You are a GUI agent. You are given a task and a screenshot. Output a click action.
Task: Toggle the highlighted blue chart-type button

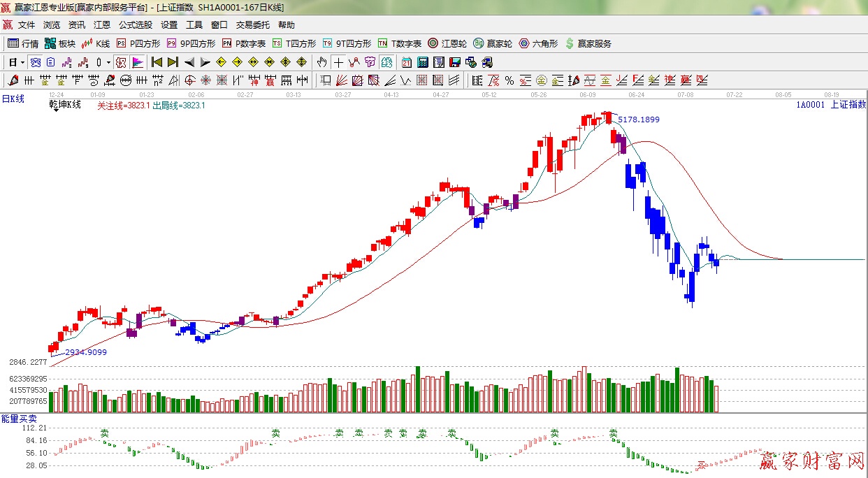pos(35,62)
